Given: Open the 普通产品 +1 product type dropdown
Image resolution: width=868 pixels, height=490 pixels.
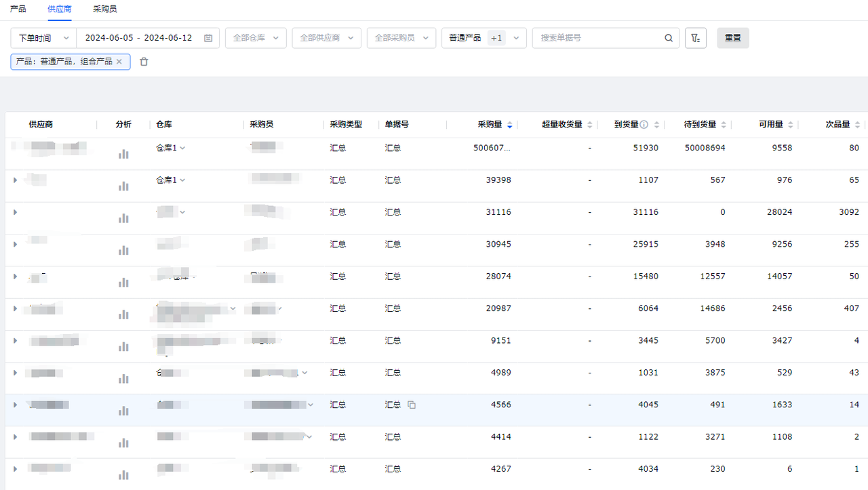Looking at the screenshot, I should (484, 38).
